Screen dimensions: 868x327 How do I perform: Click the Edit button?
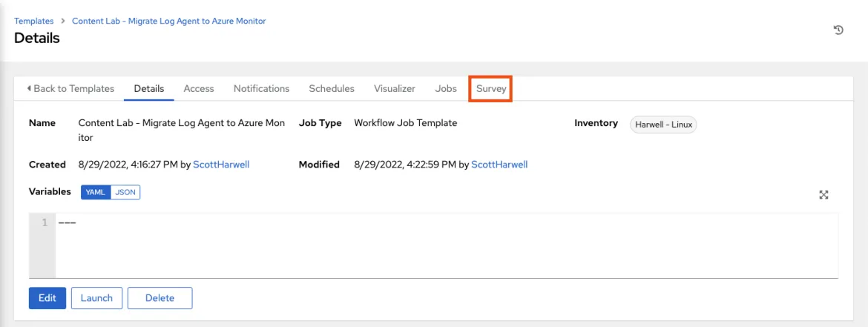tap(47, 297)
